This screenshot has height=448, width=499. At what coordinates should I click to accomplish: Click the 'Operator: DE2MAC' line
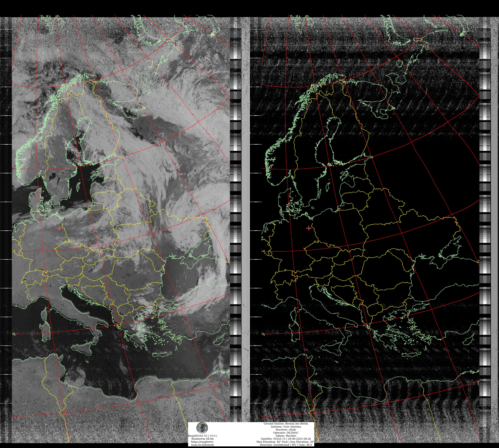coord(286,433)
